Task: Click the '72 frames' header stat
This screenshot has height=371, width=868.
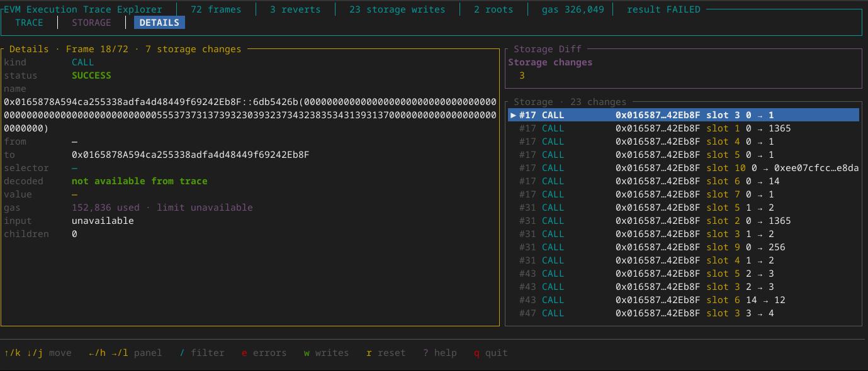Action: (216, 9)
